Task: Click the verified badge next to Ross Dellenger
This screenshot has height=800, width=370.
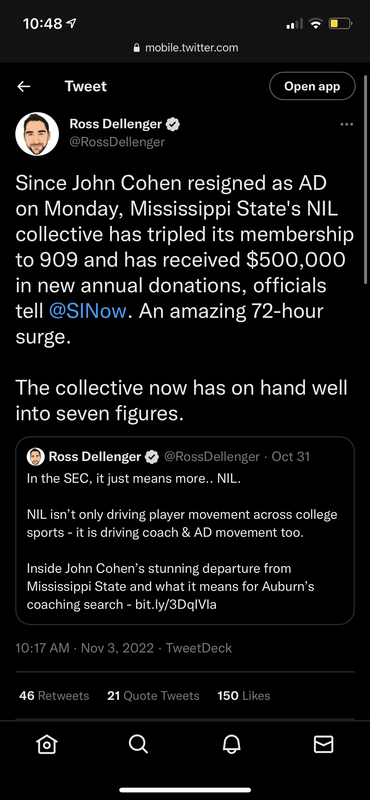Action: coord(173,123)
